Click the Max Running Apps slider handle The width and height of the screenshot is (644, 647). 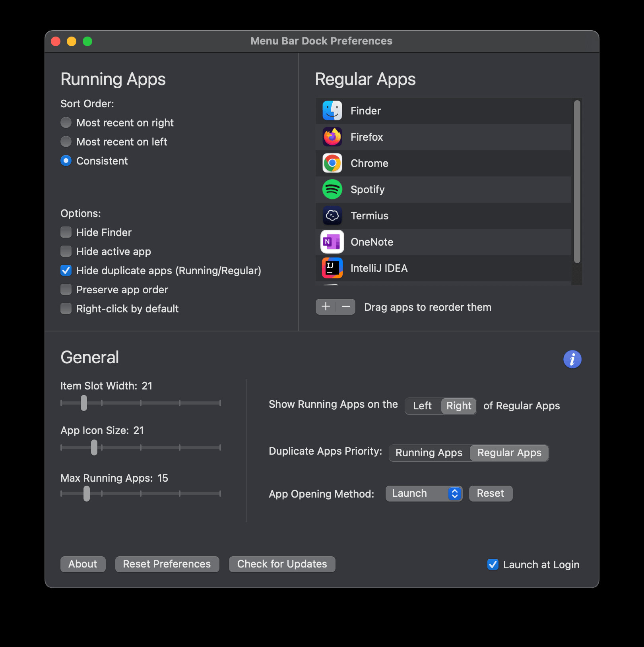87,494
